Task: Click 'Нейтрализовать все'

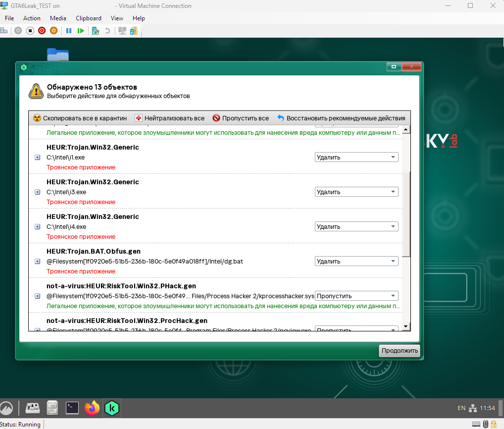Action: (170, 118)
